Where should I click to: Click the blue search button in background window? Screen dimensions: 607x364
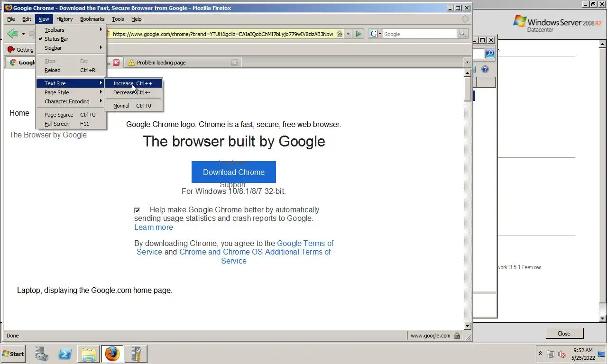tap(490, 54)
